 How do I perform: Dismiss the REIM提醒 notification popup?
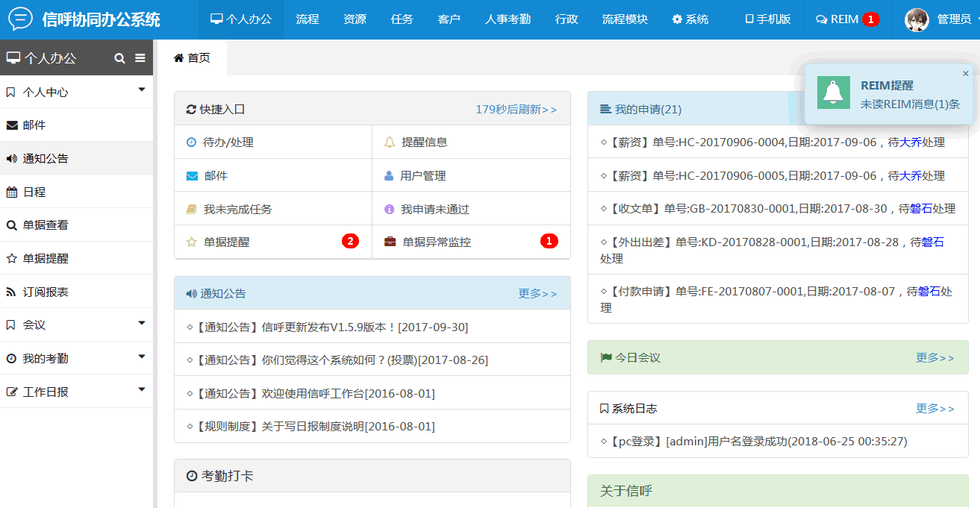tap(965, 73)
